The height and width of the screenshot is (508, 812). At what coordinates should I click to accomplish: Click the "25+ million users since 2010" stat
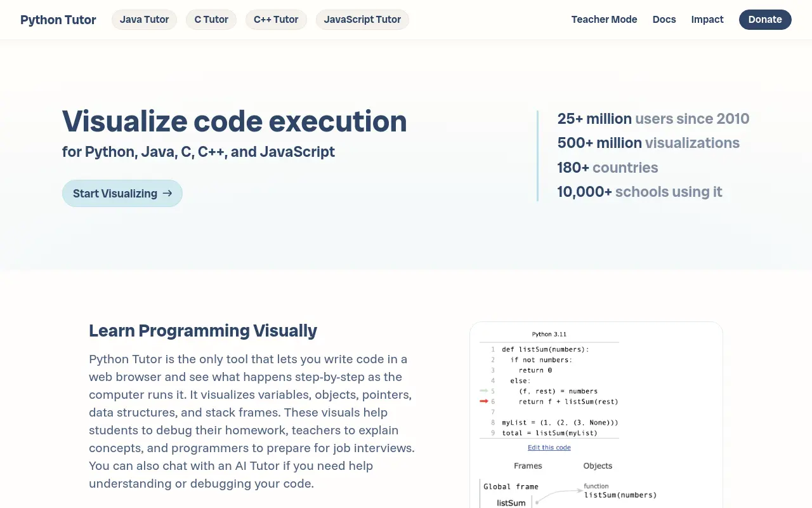[x=653, y=119]
